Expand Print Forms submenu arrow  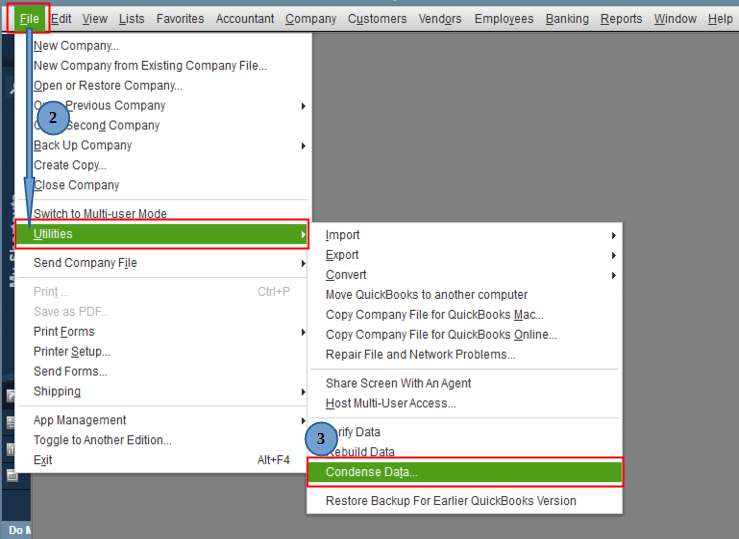[304, 332]
